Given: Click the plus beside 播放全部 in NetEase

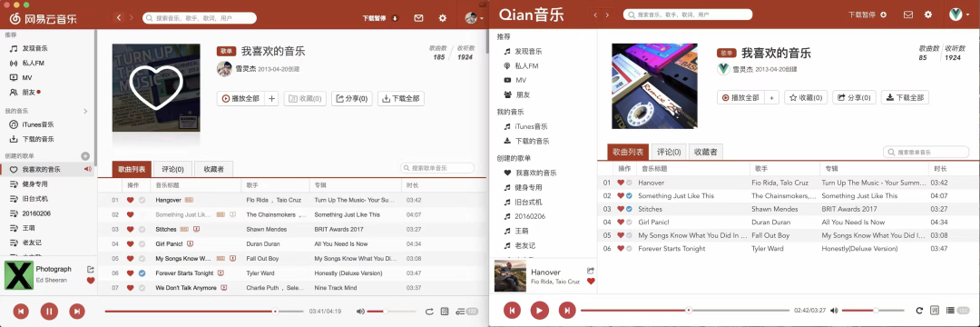Looking at the screenshot, I should click(271, 98).
